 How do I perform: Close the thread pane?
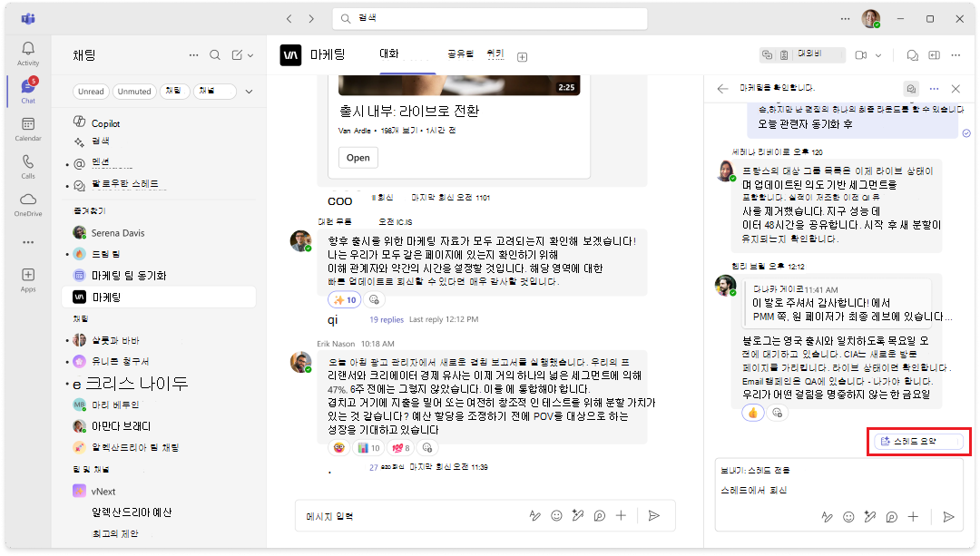(x=955, y=89)
